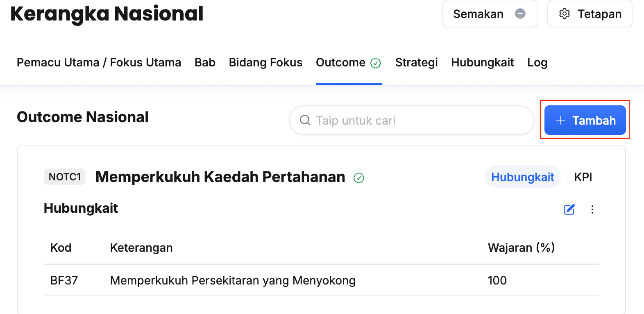644x314 pixels.
Task: Focus the Taip untuk cari search field
Action: 412,120
